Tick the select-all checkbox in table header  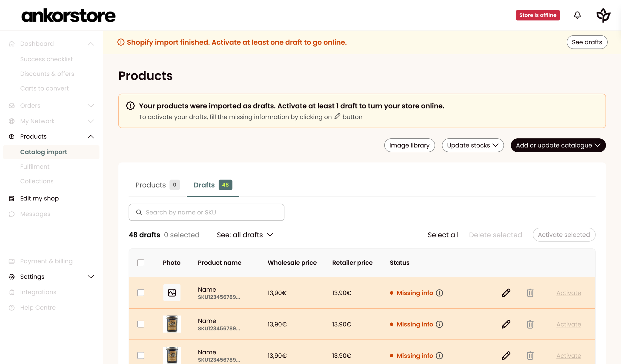(x=141, y=263)
